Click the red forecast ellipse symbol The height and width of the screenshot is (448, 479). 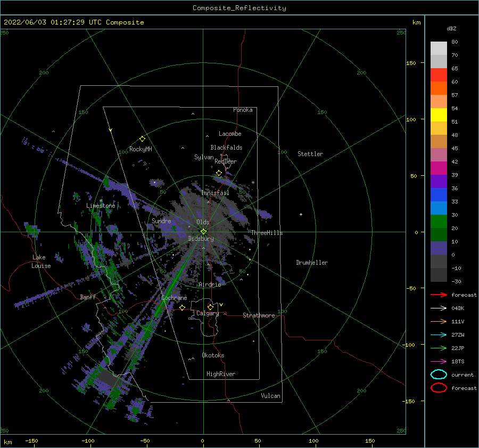click(x=439, y=388)
